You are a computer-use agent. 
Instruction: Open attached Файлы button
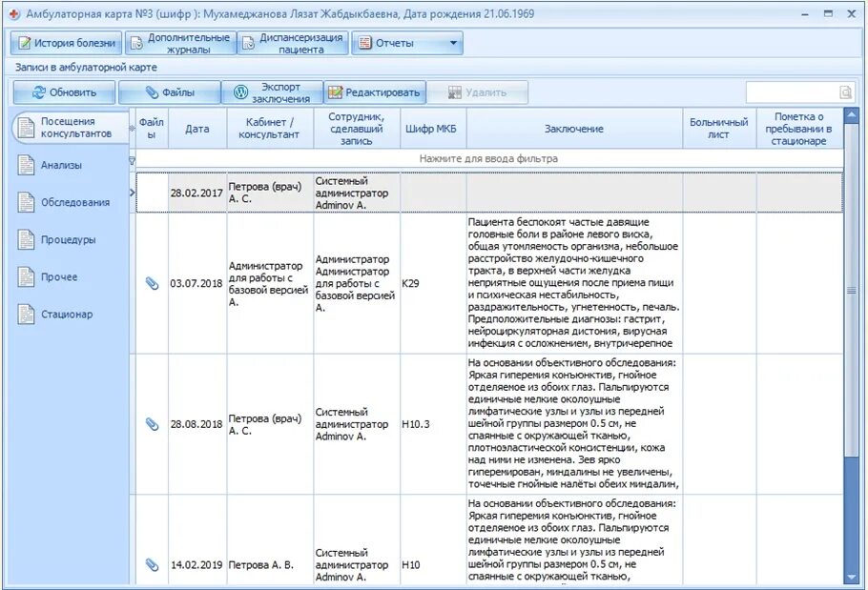coord(170,92)
